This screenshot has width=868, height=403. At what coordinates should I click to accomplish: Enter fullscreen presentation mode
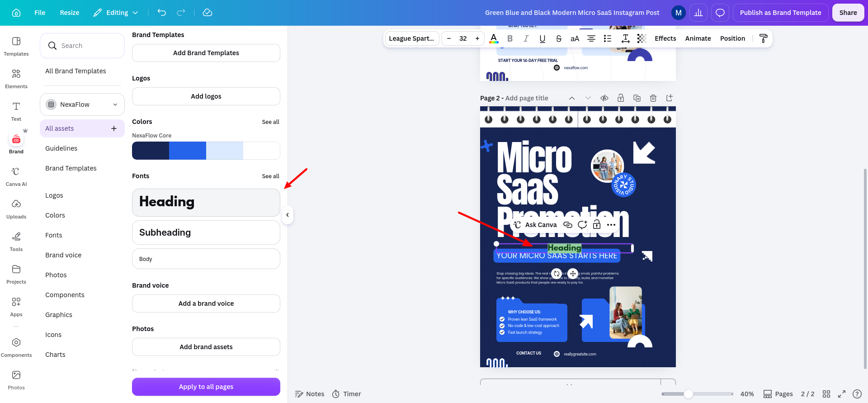click(842, 394)
